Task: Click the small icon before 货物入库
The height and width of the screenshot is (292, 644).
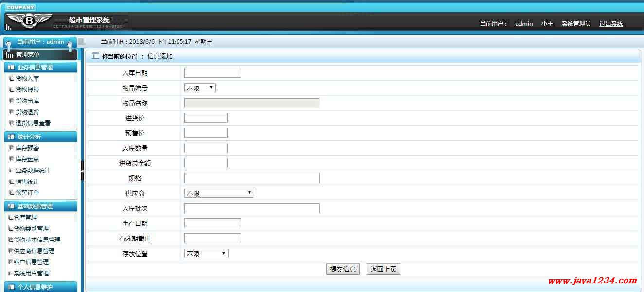Action: (12, 79)
